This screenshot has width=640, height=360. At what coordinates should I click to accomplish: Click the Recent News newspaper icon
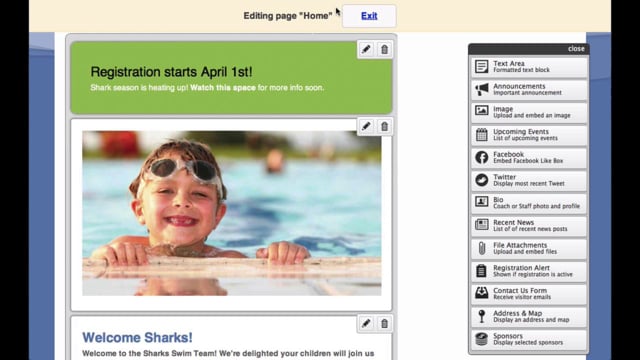coord(482,224)
